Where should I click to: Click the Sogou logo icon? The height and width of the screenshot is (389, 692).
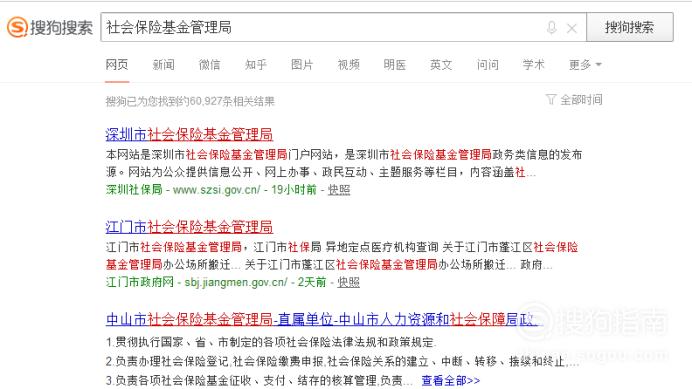[x=17, y=27]
